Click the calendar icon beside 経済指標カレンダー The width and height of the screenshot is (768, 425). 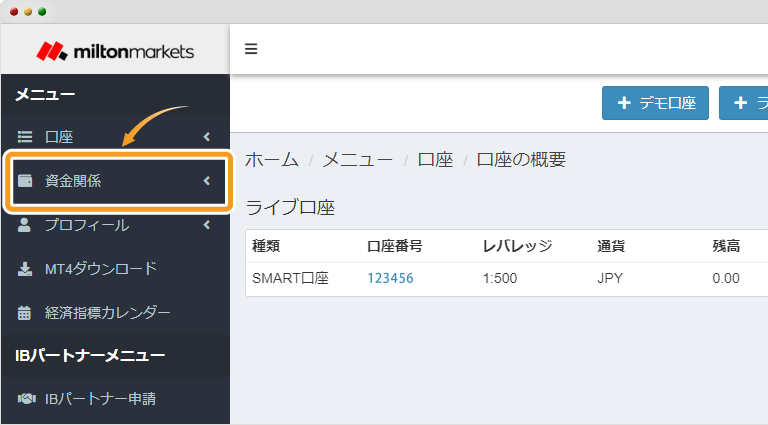[x=25, y=313]
